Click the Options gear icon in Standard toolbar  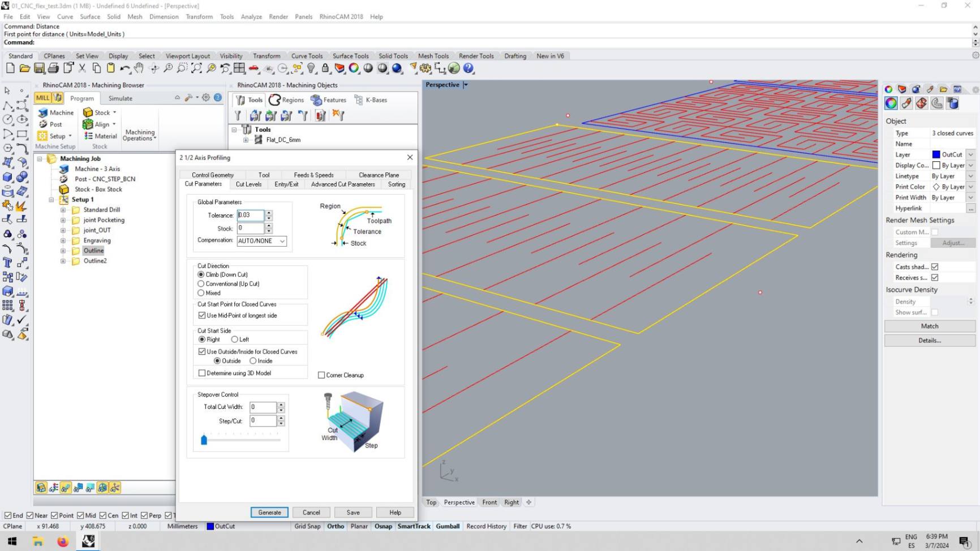425,68
